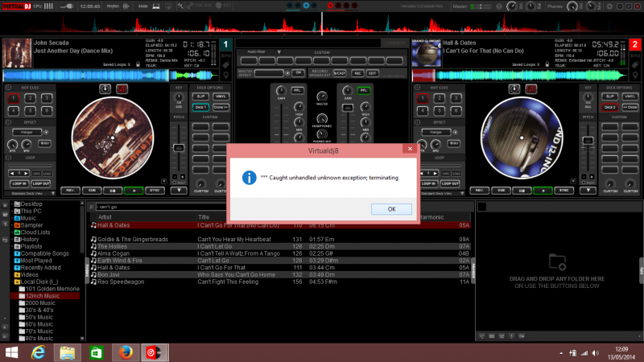Select Bon Jovi track row

279,274
